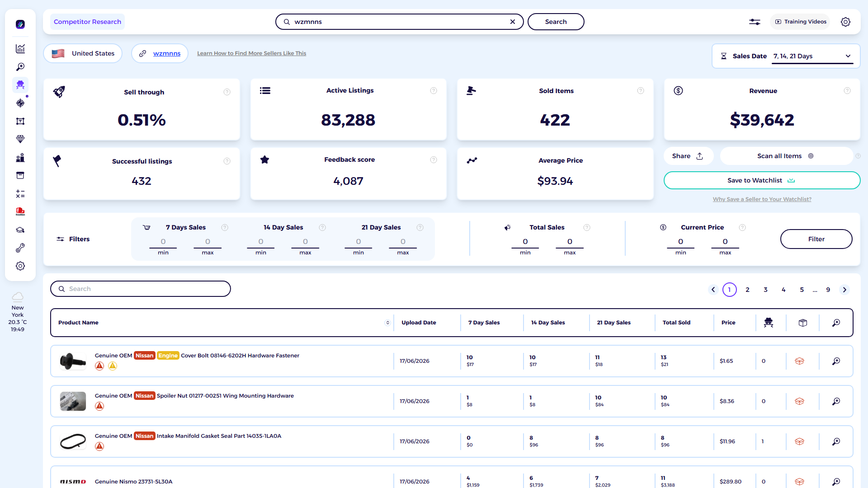This screenshot has height=488, width=868.
Task: Click the 7 Days Sales min input
Action: point(163,242)
